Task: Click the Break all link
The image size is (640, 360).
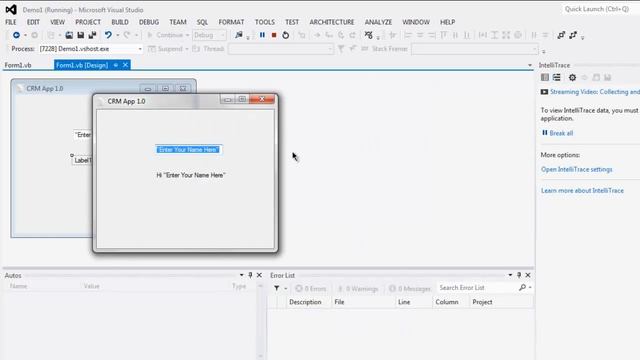Action: pos(561,133)
